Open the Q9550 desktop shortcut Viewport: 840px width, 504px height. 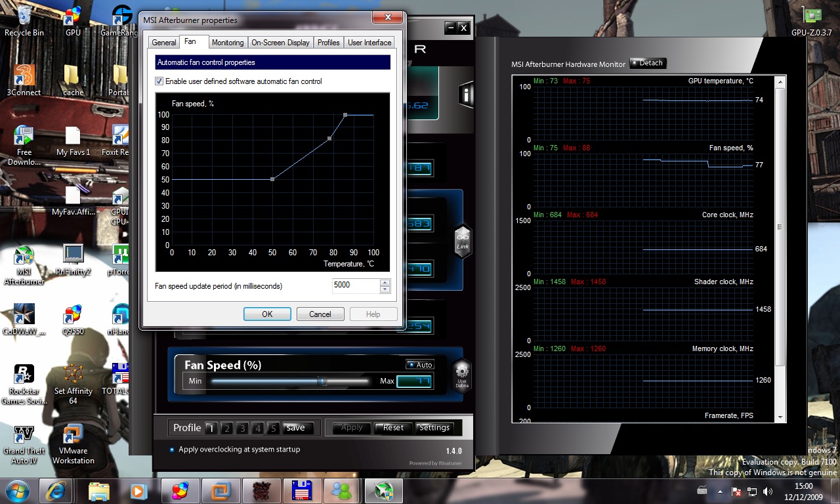point(73,320)
